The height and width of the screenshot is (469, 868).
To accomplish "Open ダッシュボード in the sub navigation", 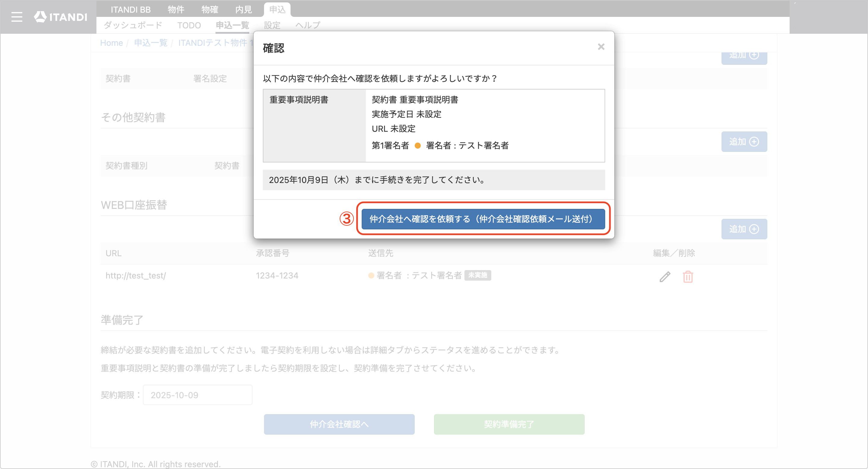I will [133, 25].
